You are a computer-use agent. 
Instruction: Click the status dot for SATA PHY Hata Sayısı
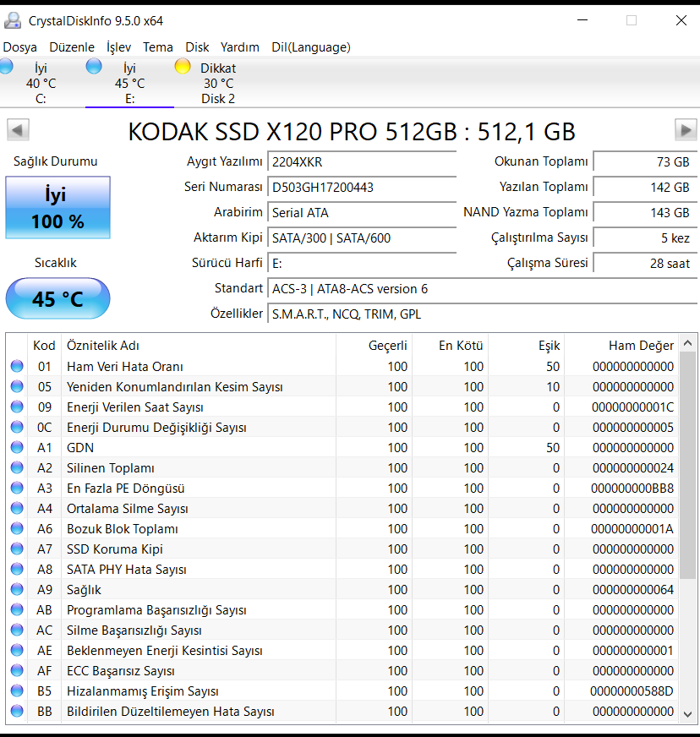[17, 569]
